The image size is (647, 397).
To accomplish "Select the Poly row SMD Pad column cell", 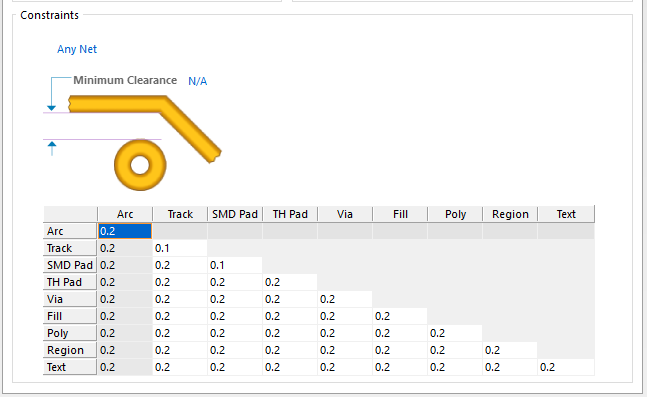I will [x=235, y=333].
